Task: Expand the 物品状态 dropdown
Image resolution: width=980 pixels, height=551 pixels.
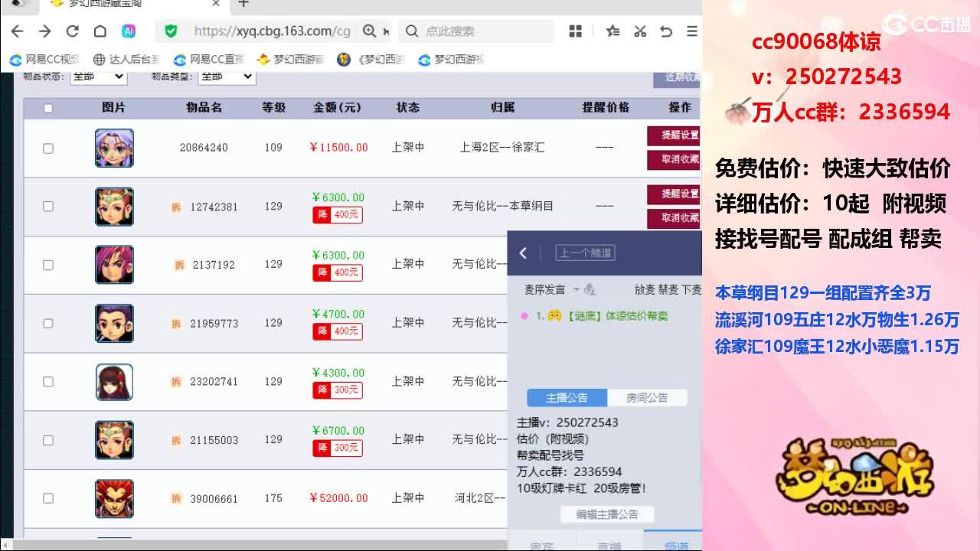Action: [x=98, y=77]
